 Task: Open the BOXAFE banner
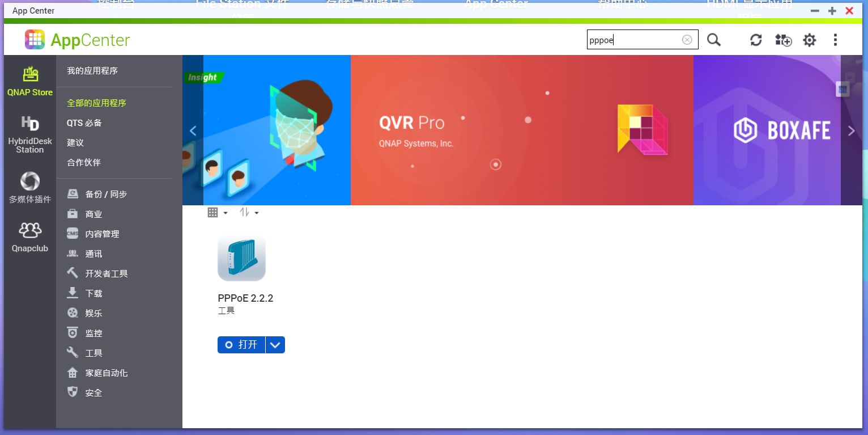pos(767,130)
